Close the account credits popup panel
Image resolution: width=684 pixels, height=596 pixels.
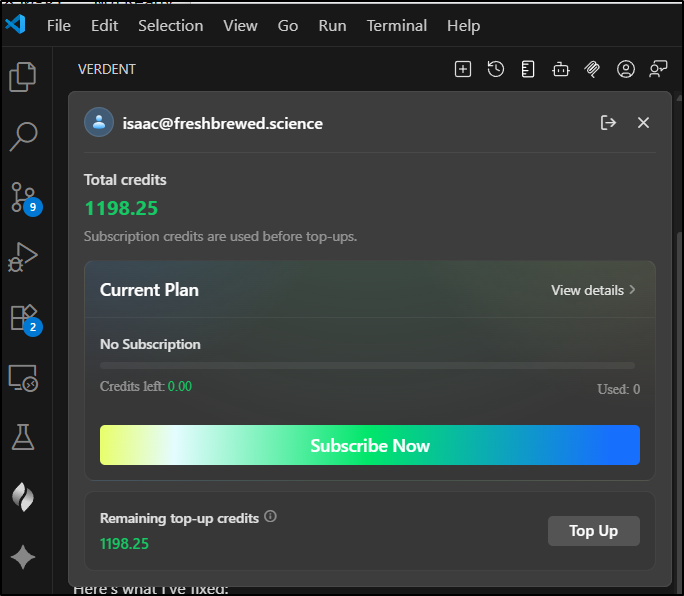(643, 123)
